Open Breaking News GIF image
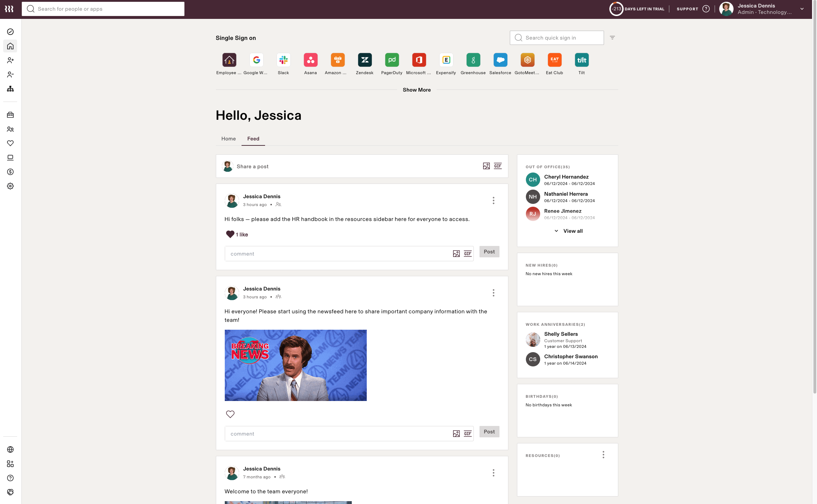The height and width of the screenshot is (504, 817). [x=295, y=365]
